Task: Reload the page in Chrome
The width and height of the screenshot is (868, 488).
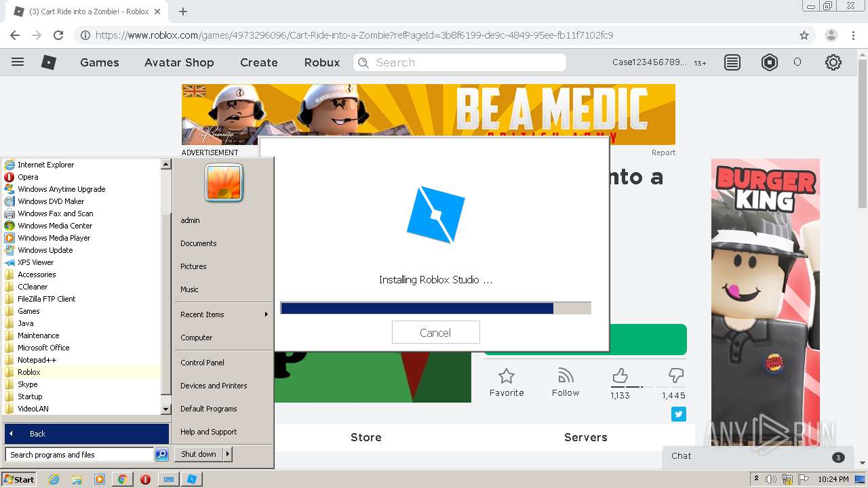Action: (x=58, y=35)
